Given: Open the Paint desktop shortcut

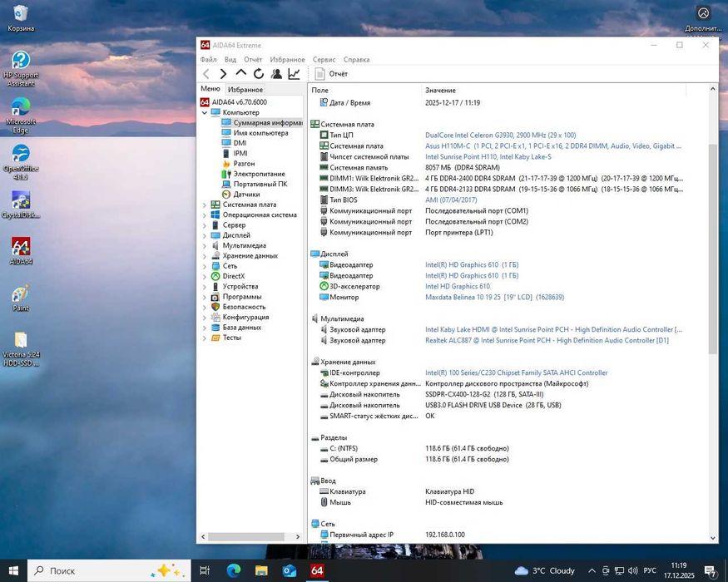Looking at the screenshot, I should pyautogui.click(x=21, y=298).
